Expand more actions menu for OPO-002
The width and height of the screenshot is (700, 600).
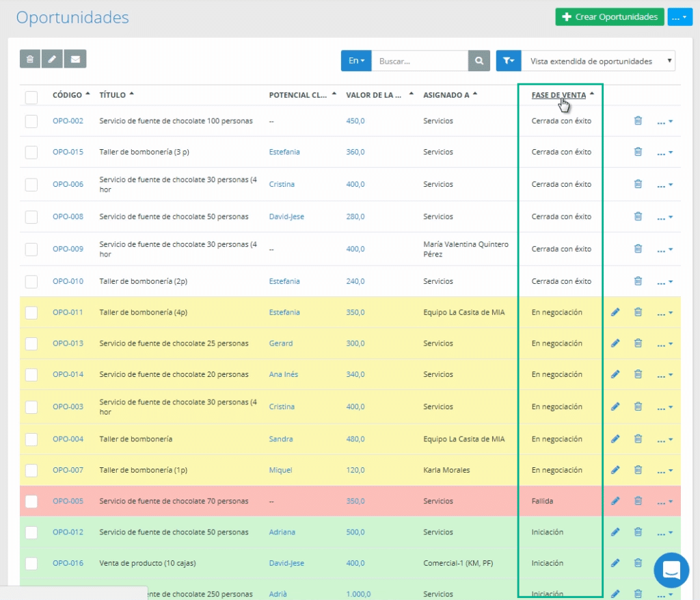pyautogui.click(x=664, y=122)
